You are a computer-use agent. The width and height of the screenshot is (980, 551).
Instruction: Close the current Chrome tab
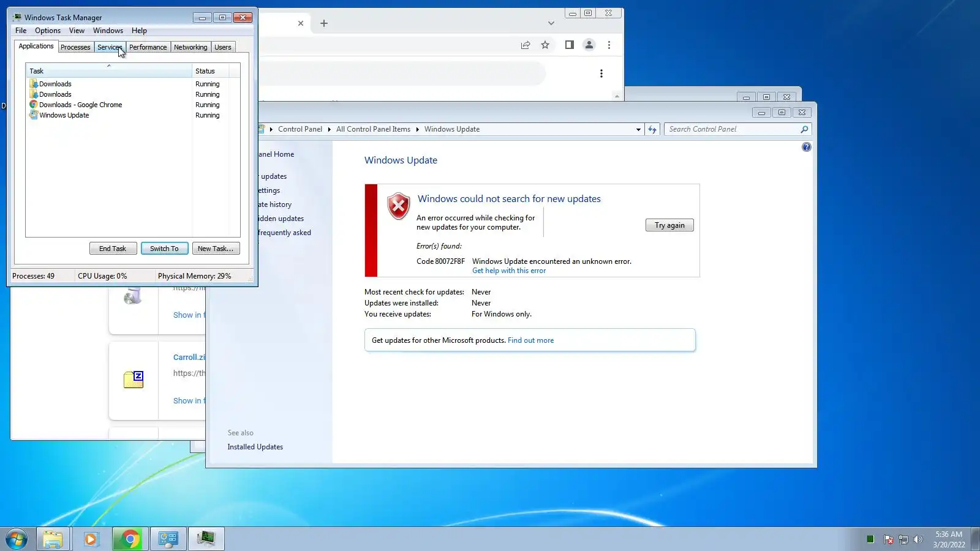click(301, 23)
